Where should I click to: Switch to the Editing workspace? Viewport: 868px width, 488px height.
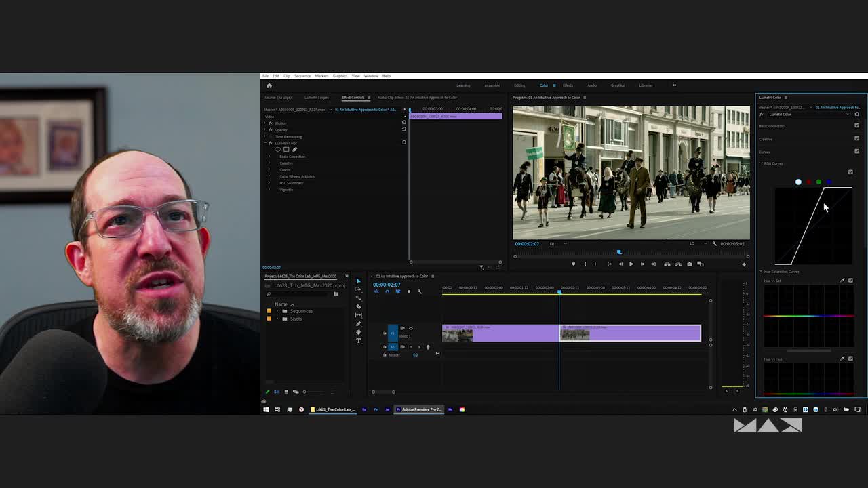coord(519,85)
